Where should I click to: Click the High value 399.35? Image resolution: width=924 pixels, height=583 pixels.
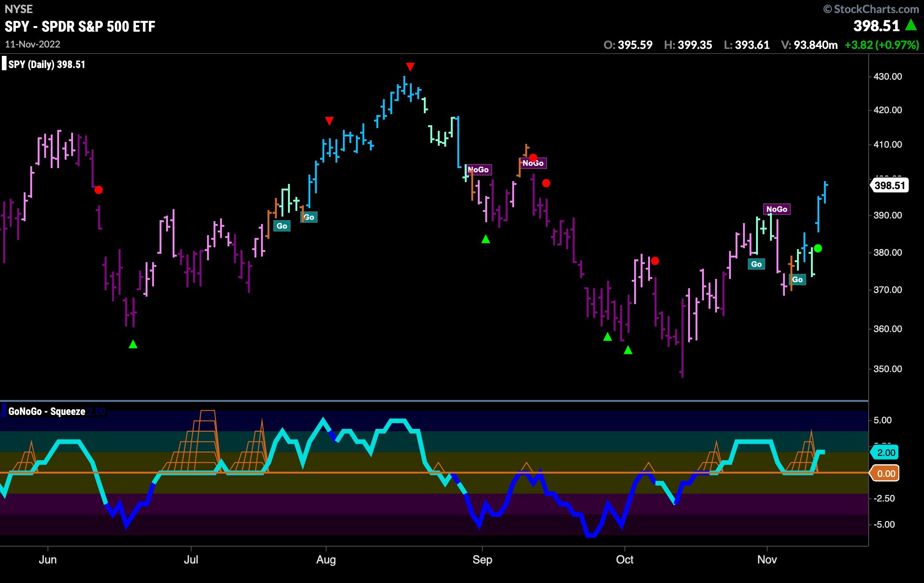coord(695,45)
